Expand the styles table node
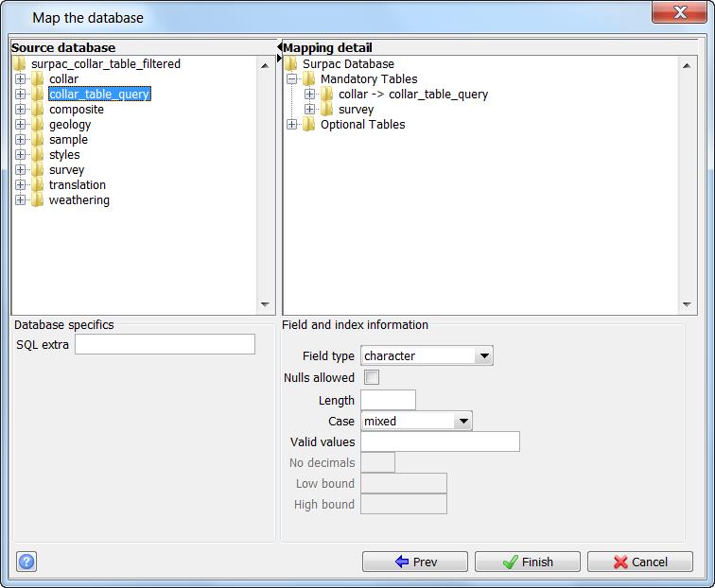The image size is (715, 588). tap(20, 154)
